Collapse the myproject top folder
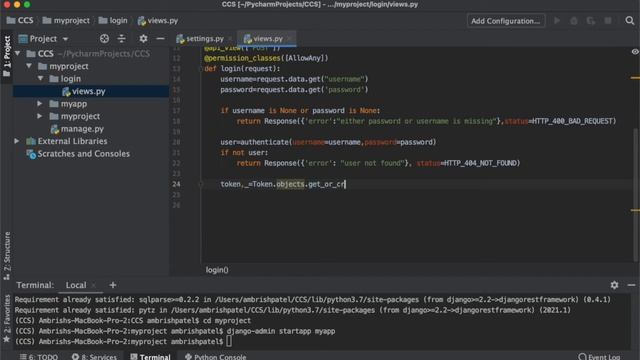Viewport: 640px width, 360px height. pos(29,66)
